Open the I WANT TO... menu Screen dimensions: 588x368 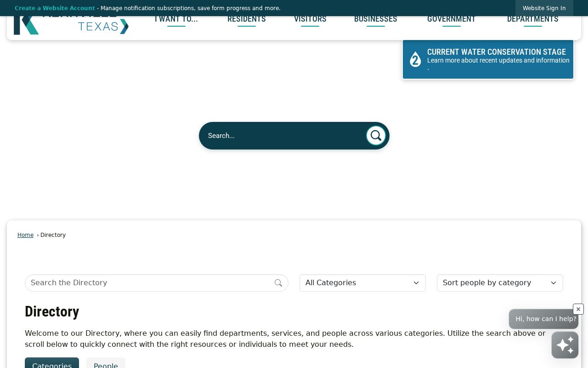[x=176, y=19]
